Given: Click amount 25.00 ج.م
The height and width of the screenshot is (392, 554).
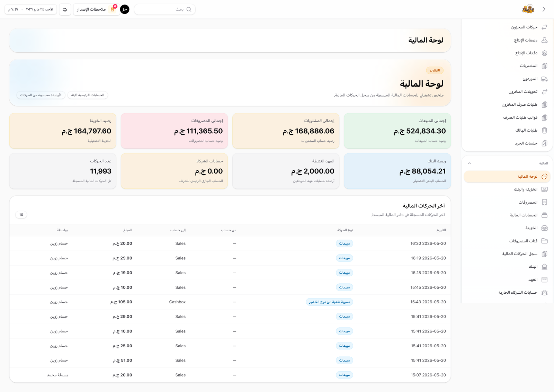Looking at the screenshot, I should [123, 346].
